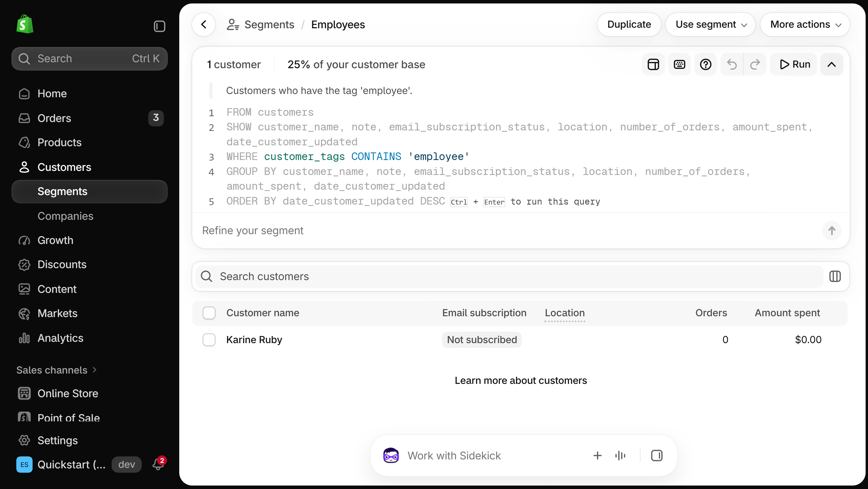Open Customers in the sidebar

[90, 167]
